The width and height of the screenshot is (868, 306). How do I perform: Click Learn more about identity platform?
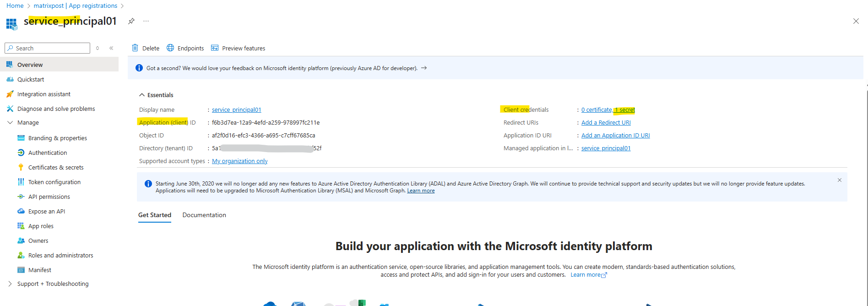click(x=589, y=275)
